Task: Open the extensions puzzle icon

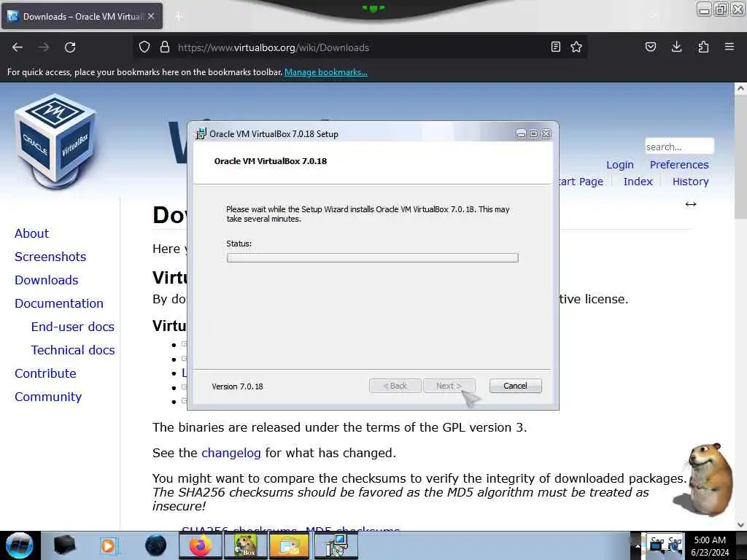Action: click(703, 47)
